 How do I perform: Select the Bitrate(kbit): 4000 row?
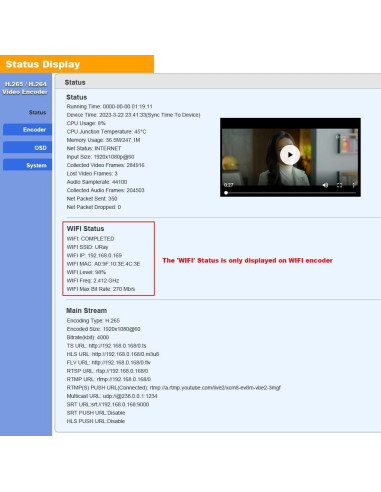coord(88,337)
